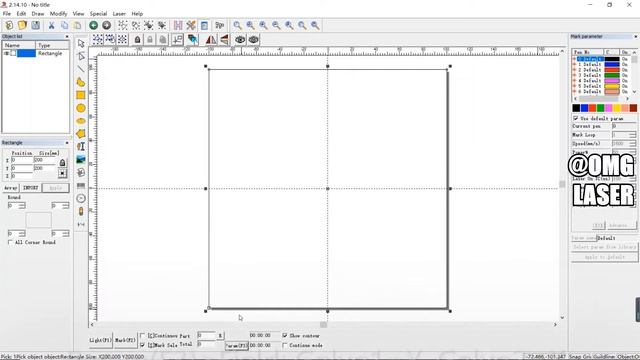The width and height of the screenshot is (640, 360).
Task: Toggle visibility of Rectangle in object list
Action: [7, 53]
